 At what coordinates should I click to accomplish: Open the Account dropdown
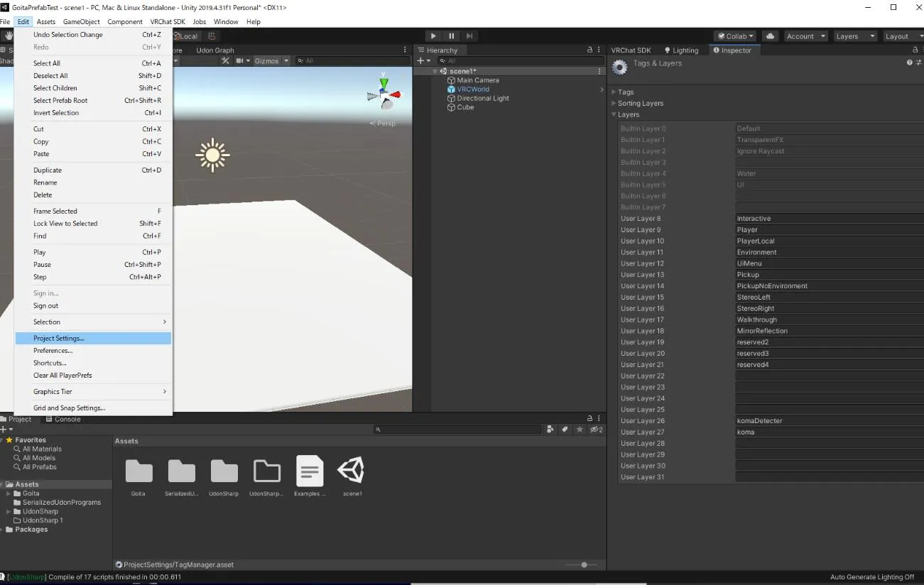point(805,36)
